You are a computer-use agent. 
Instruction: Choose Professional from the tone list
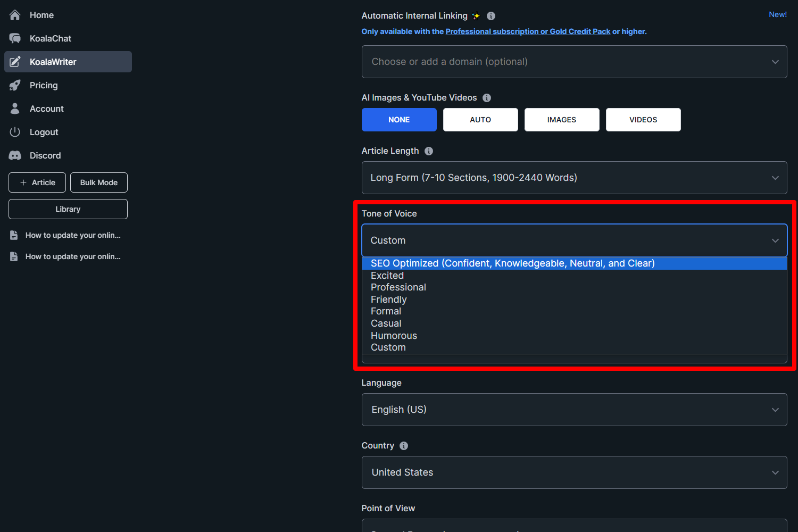click(398, 287)
